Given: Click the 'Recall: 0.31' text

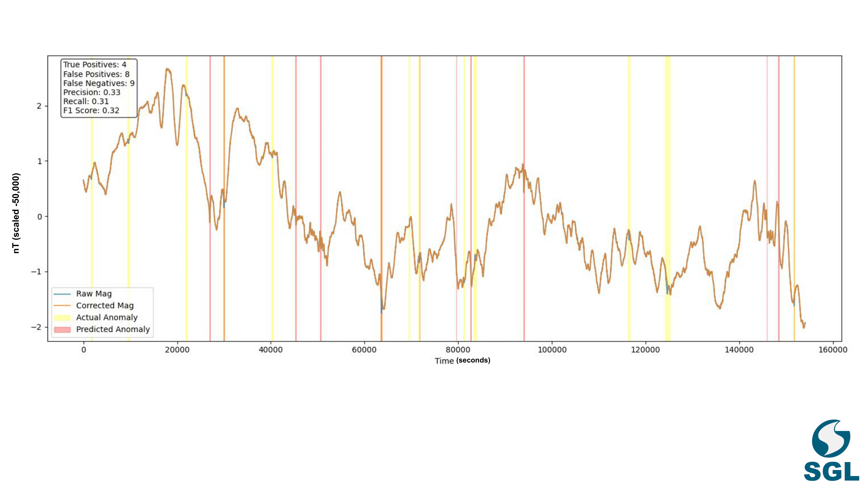Looking at the screenshot, I should click(86, 101).
